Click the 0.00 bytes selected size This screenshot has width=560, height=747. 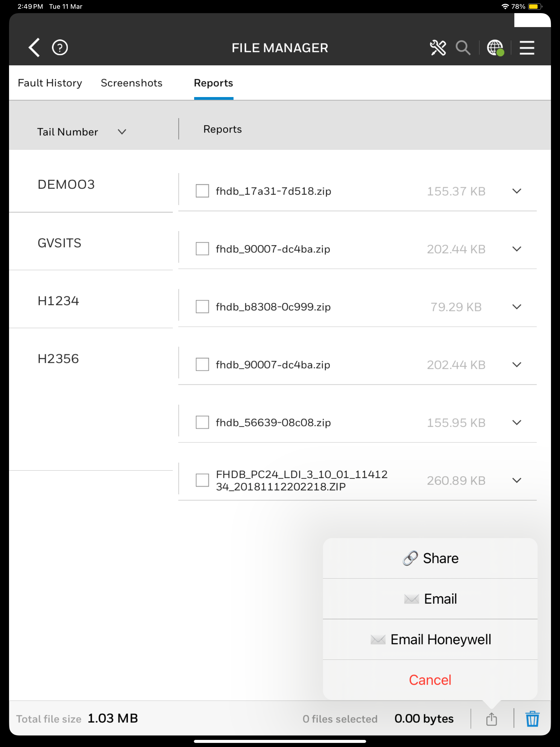[x=424, y=719]
